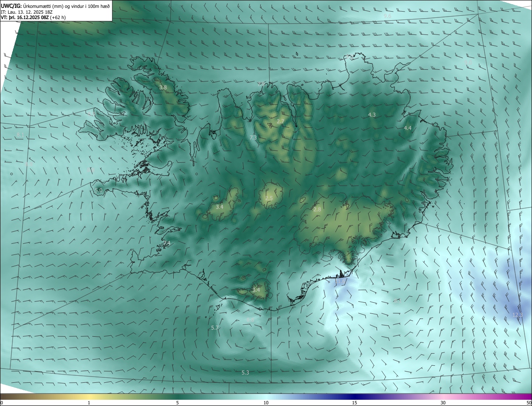The image size is (532, 406).
Task: Click the 2.8 value label
Action: pos(317,210)
